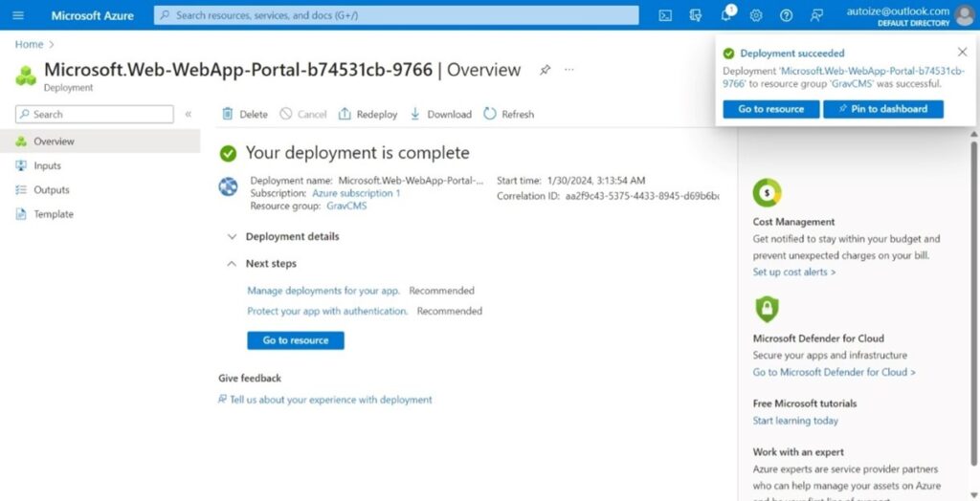Open the Azure portal hamburger menu
Screen dimensions: 980x501
click(18, 15)
